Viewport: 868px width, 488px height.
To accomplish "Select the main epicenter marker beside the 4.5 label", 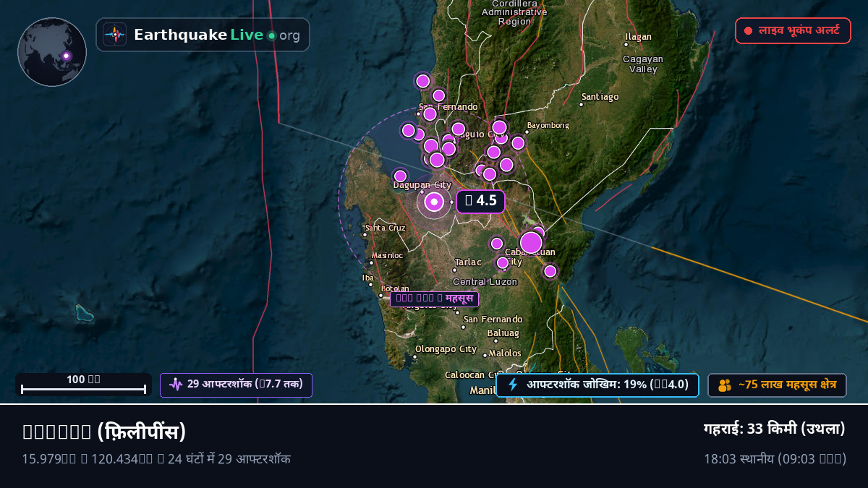I will pyautogui.click(x=434, y=202).
